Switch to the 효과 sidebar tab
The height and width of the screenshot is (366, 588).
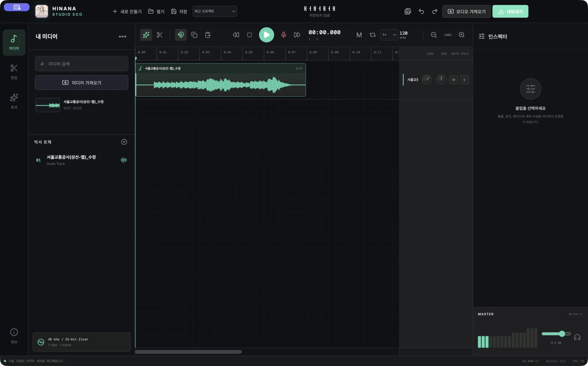(x=14, y=101)
